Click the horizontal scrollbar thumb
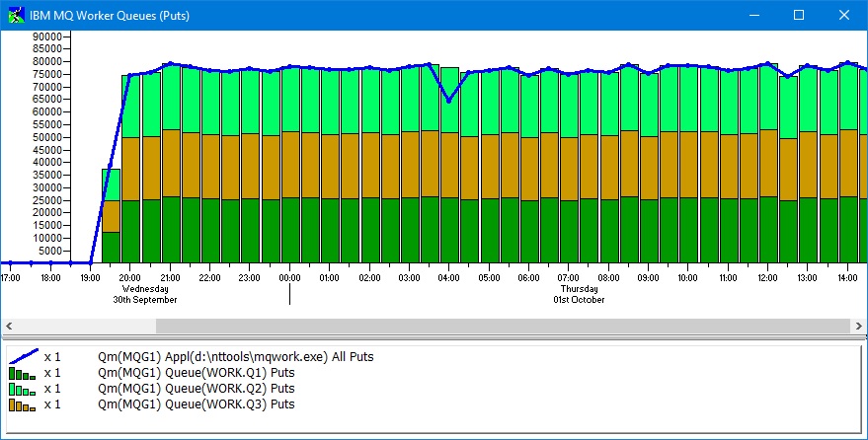868x440 pixels. pyautogui.click(x=503, y=327)
